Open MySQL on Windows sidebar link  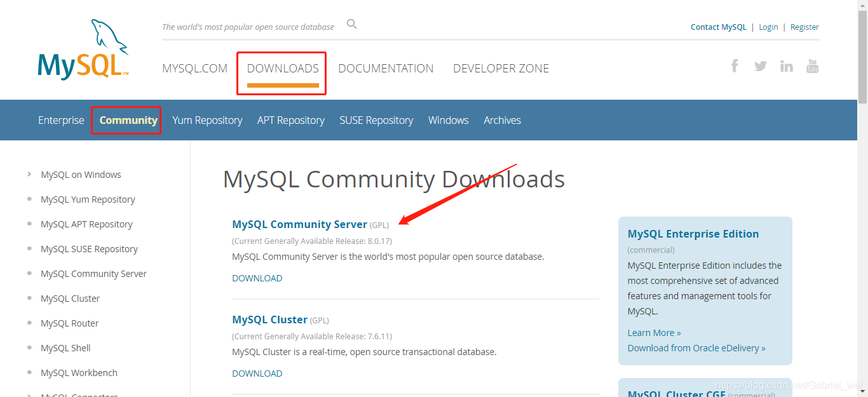pyautogui.click(x=81, y=175)
